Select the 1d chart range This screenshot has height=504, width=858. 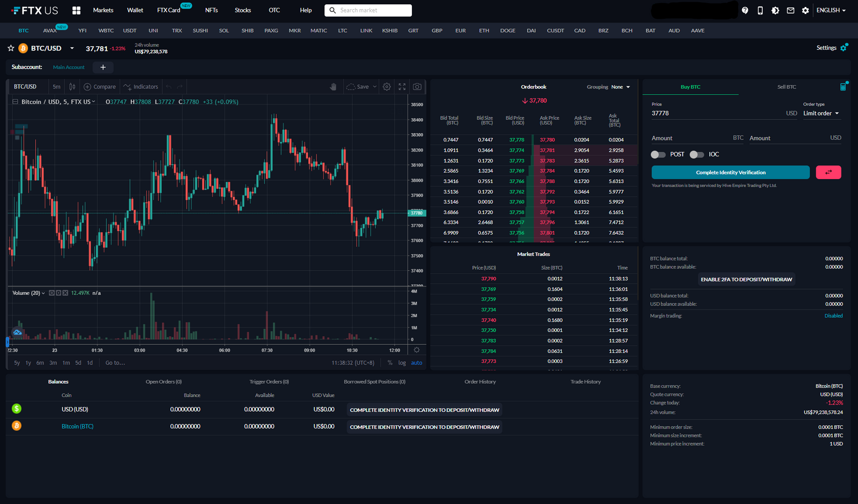(x=90, y=363)
